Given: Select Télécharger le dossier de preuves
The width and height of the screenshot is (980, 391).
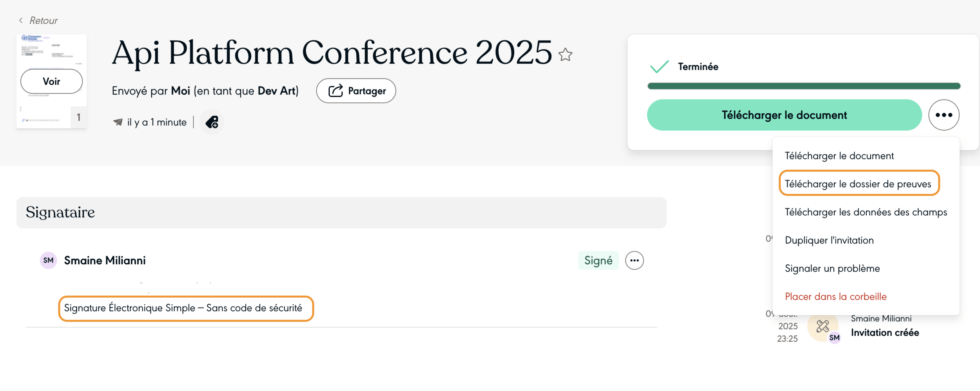Looking at the screenshot, I should pos(858,184).
